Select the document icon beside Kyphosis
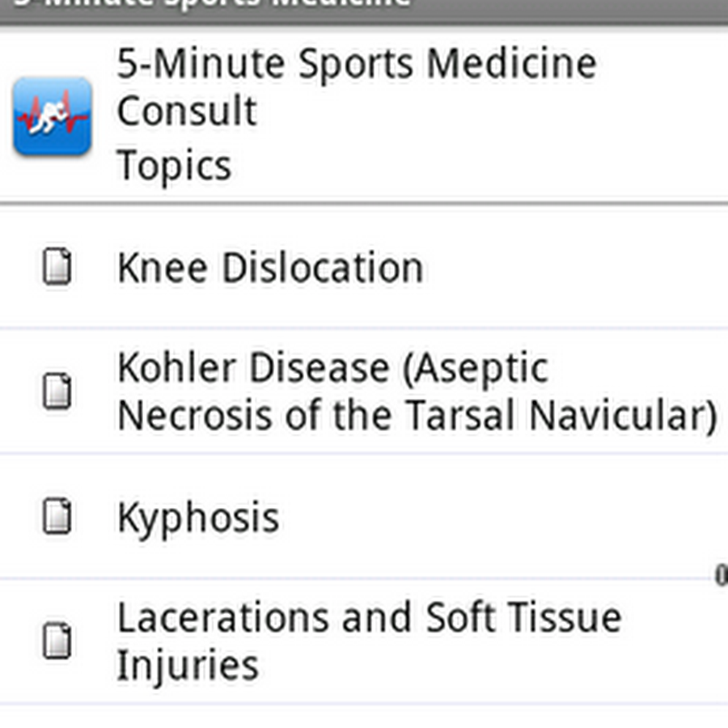 pyautogui.click(x=57, y=516)
